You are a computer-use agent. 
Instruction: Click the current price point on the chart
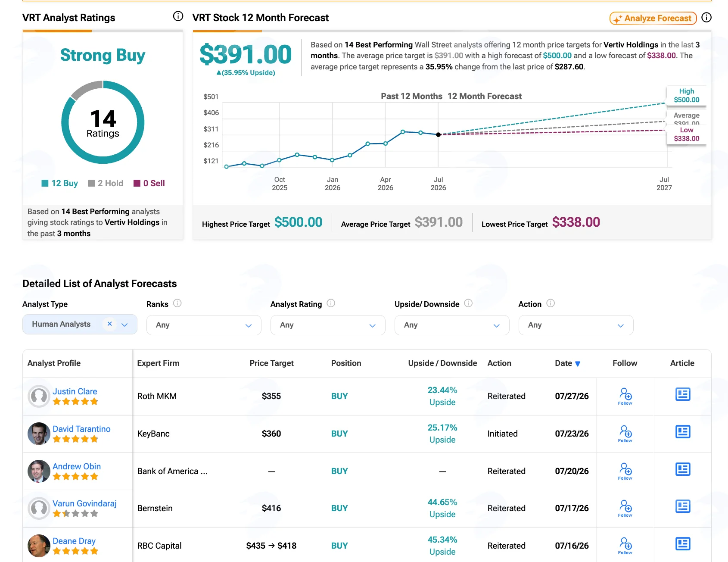(439, 134)
